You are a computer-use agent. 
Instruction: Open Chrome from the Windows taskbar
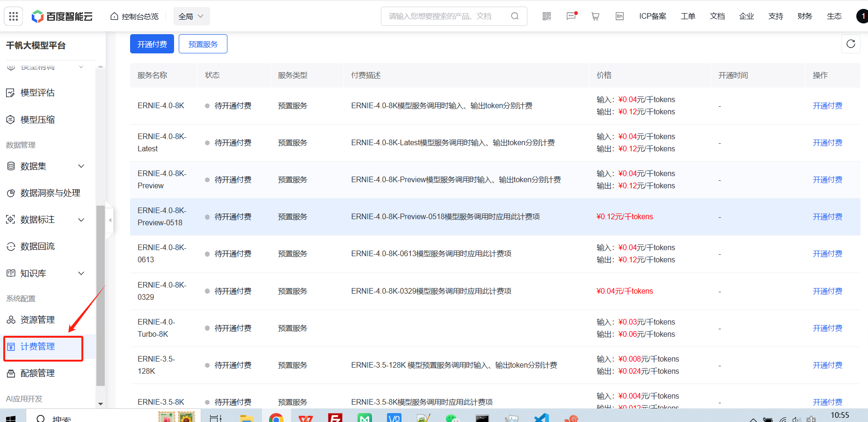click(x=276, y=417)
